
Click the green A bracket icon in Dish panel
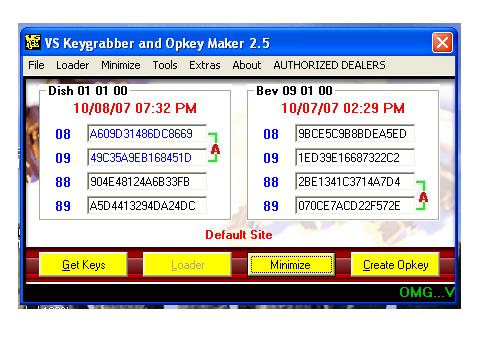[214, 147]
